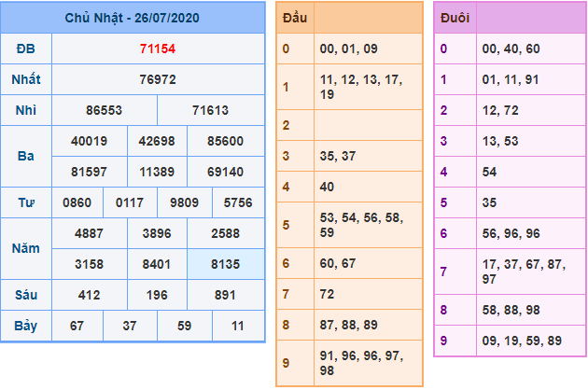Image resolution: width=588 pixels, height=390 pixels.
Task: Click fourth prize number 5756
Action: [x=238, y=202]
